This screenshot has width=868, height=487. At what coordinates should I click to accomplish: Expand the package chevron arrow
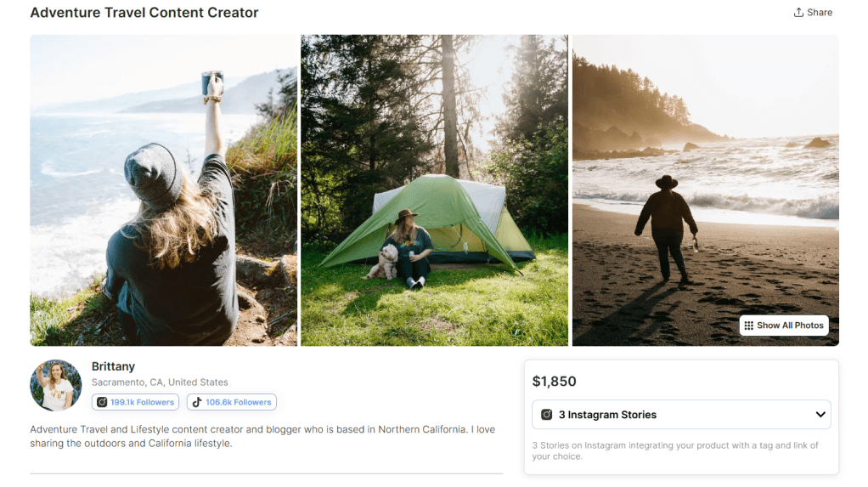coord(820,415)
